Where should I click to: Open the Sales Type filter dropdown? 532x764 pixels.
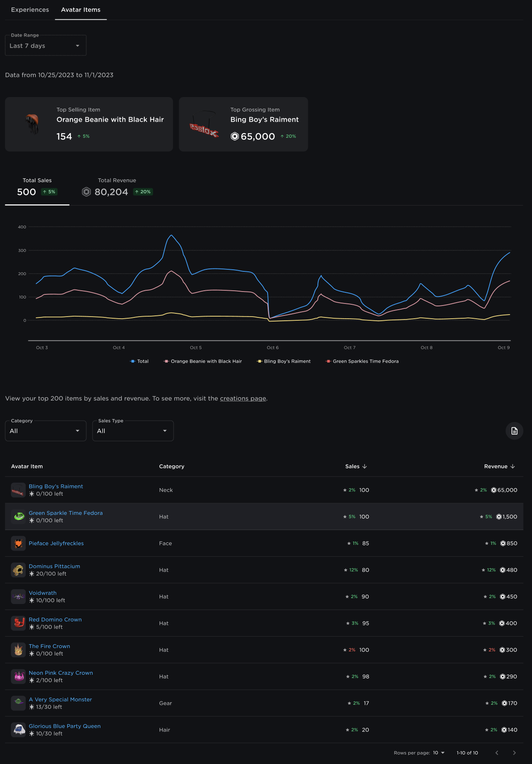(132, 431)
